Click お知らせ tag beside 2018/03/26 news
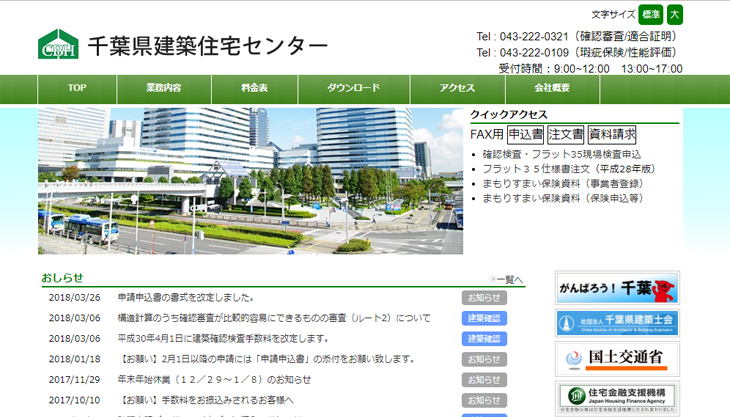This screenshot has height=417, width=730. [484, 298]
